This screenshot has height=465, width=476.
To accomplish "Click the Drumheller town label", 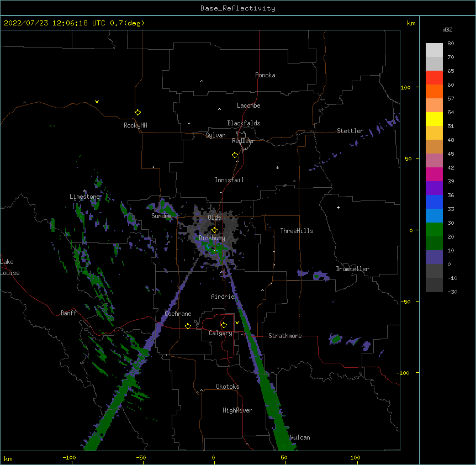I will point(352,269).
